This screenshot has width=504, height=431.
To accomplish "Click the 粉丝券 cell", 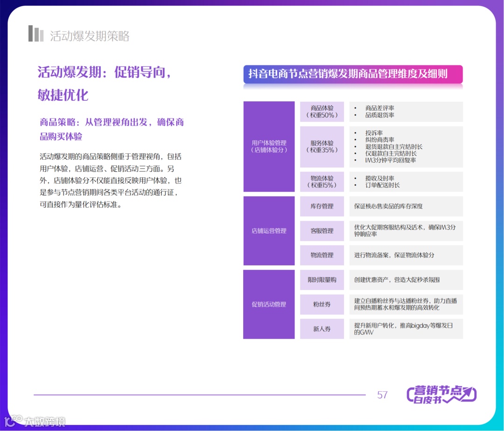I will [322, 304].
